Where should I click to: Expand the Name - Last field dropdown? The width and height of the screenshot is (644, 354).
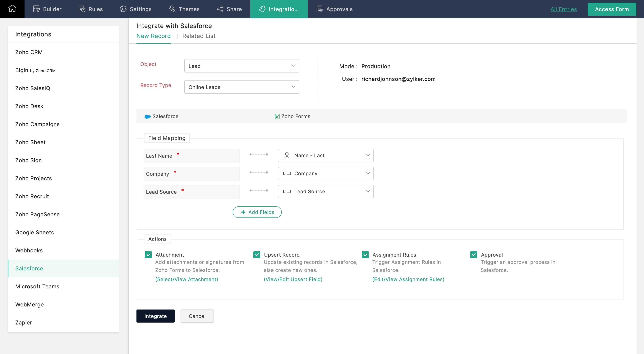click(x=326, y=155)
